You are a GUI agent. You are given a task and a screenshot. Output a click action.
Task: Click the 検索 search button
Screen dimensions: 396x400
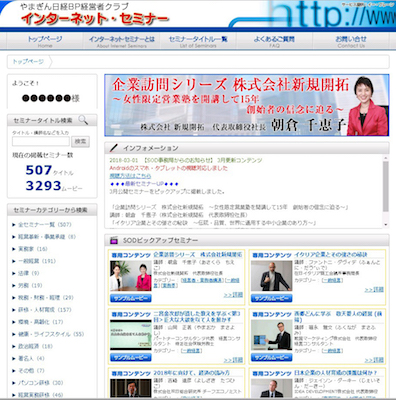tap(80, 141)
